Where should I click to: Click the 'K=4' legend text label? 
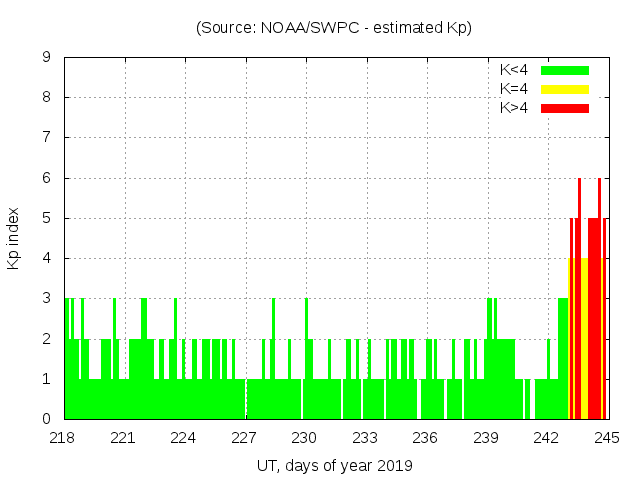tap(514, 89)
